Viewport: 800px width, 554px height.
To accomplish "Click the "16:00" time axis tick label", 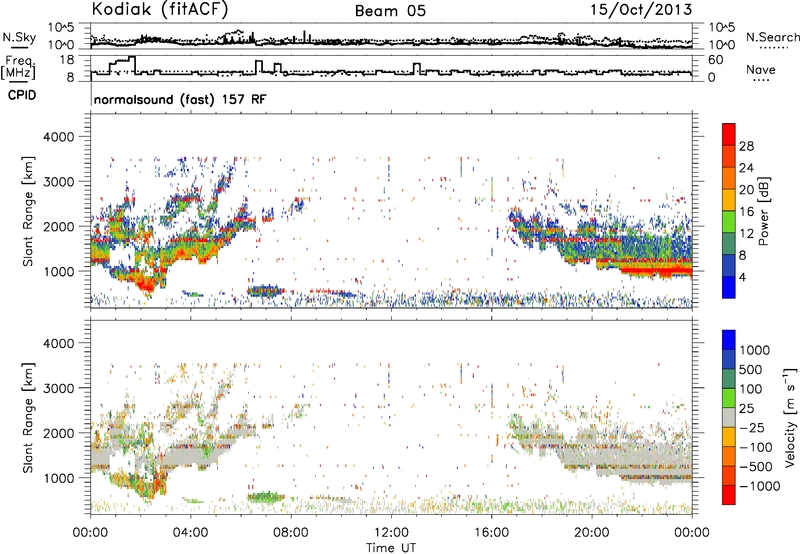I will (491, 533).
